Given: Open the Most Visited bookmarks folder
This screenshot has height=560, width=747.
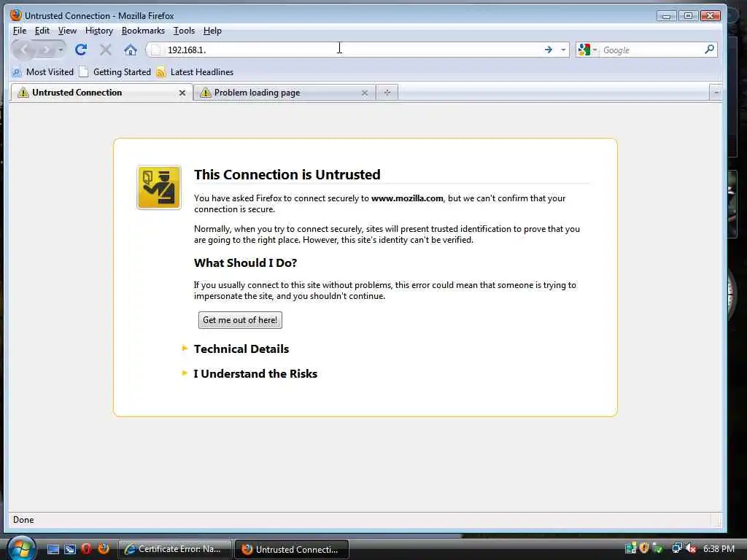Looking at the screenshot, I should point(43,72).
